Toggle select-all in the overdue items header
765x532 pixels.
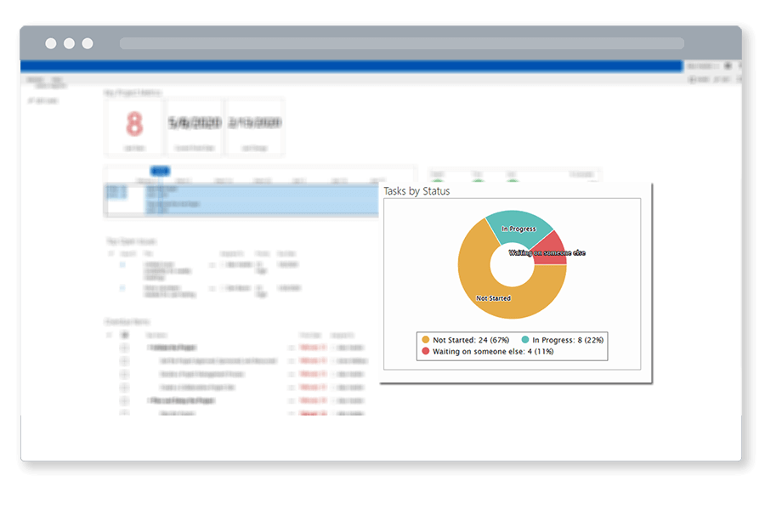point(124,335)
